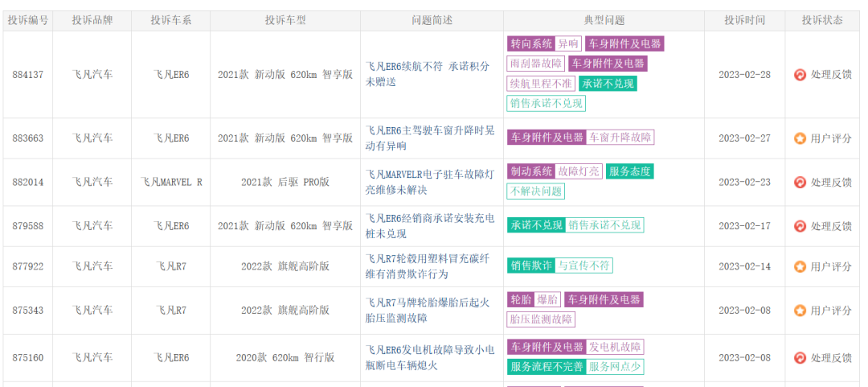Click 处理反馈 status in row 884137

(x=831, y=75)
